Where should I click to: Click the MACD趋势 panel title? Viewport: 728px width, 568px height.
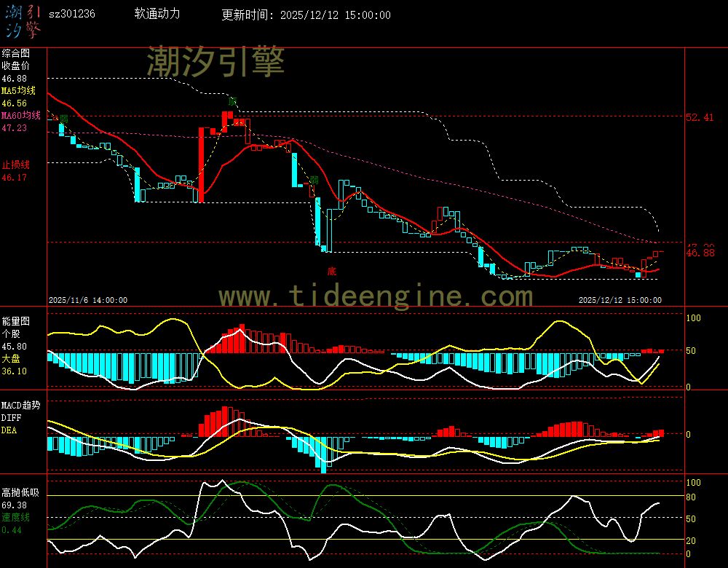[21, 405]
